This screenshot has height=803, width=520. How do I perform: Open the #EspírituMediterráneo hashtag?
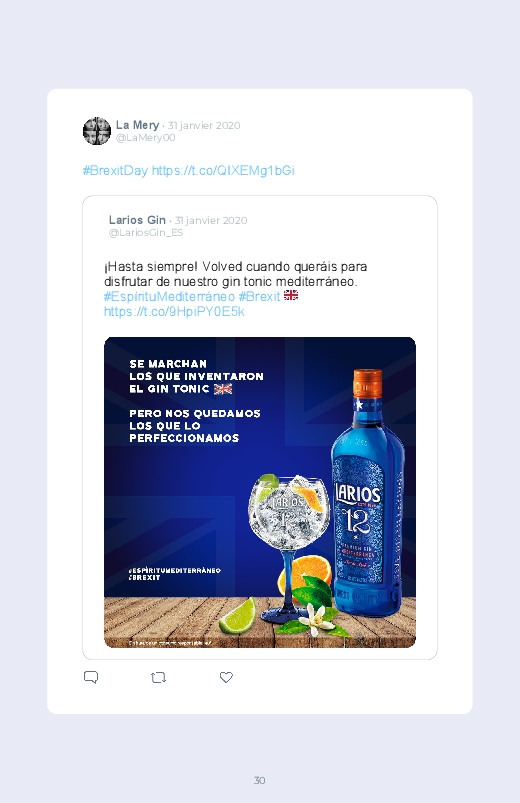tap(169, 297)
